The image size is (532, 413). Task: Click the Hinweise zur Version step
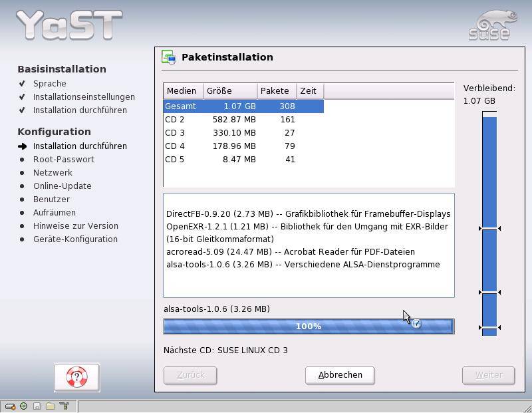(x=76, y=225)
